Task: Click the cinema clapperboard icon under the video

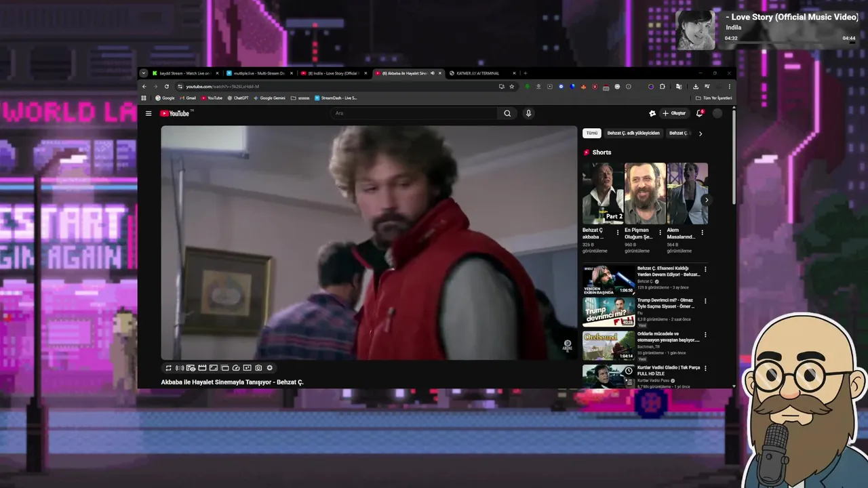Action: (x=202, y=368)
